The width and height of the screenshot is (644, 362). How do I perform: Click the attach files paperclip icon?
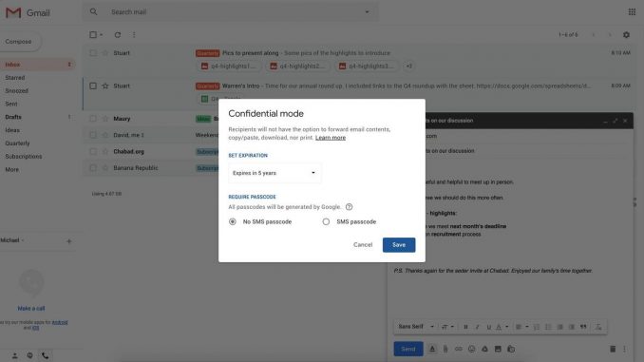coord(445,349)
